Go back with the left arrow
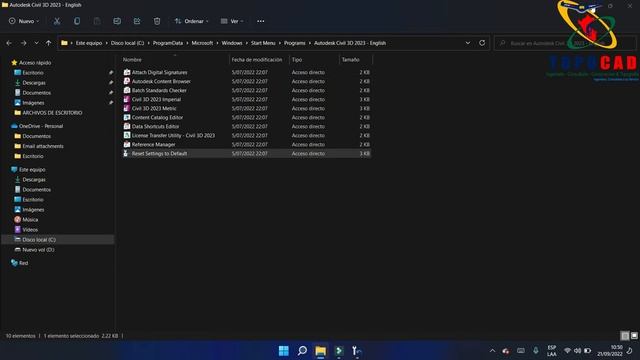Viewport: 640px width, 360px height. [x=9, y=43]
